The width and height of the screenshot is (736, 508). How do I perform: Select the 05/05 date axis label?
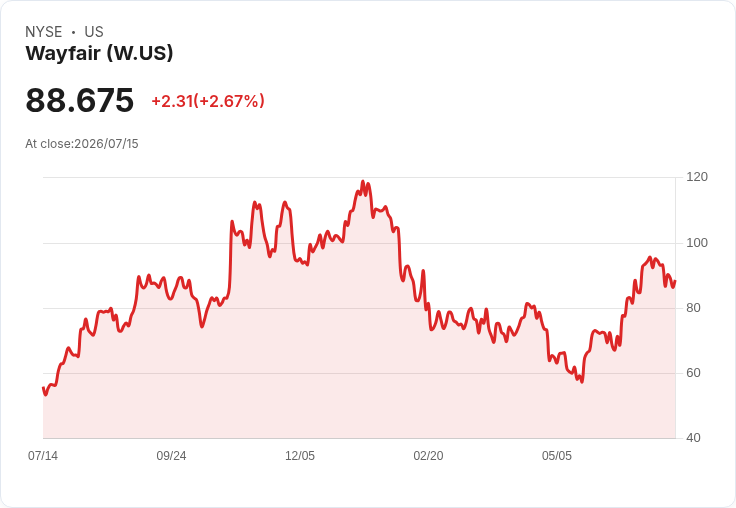point(557,456)
